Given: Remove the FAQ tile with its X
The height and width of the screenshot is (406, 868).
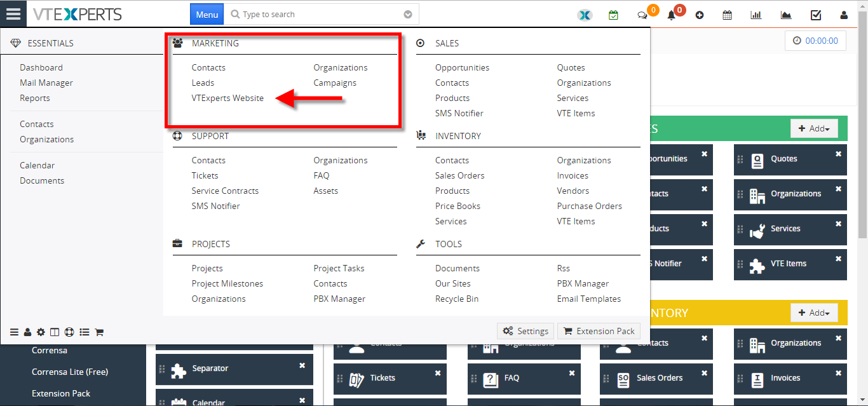Looking at the screenshot, I should [572, 373].
